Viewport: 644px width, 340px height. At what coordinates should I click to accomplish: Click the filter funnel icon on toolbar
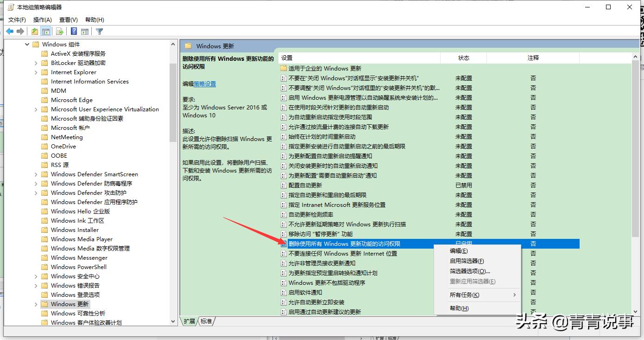[99, 31]
